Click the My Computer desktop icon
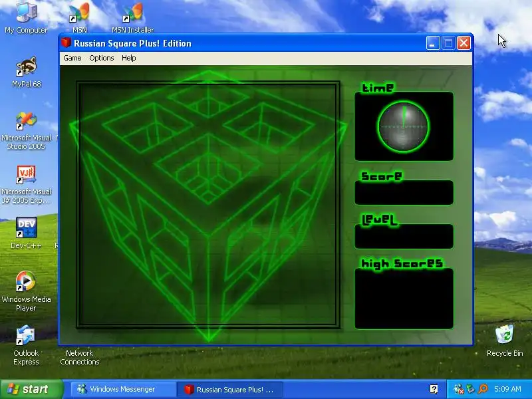The width and height of the screenshot is (532, 399). (x=26, y=18)
